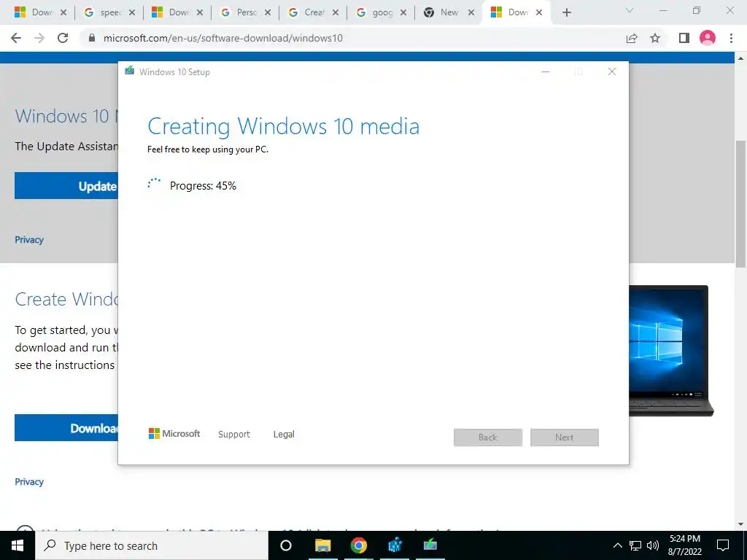747x560 pixels.
Task: Click Update now button on webpage
Action: (66, 186)
